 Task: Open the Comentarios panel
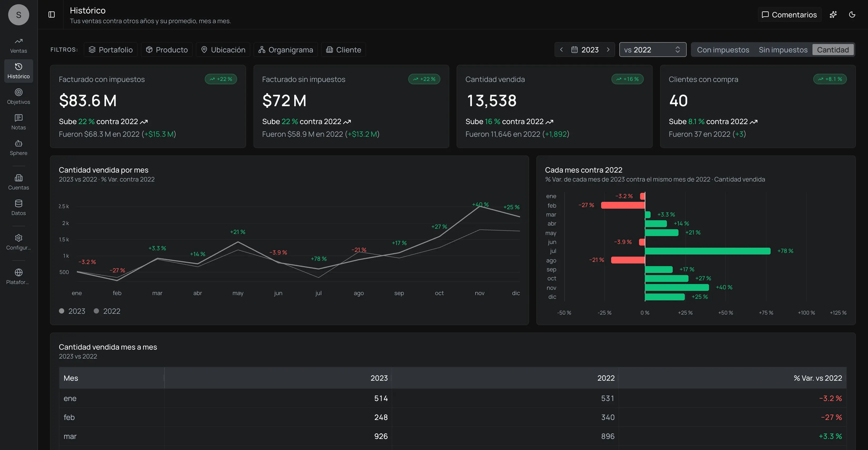pos(790,14)
